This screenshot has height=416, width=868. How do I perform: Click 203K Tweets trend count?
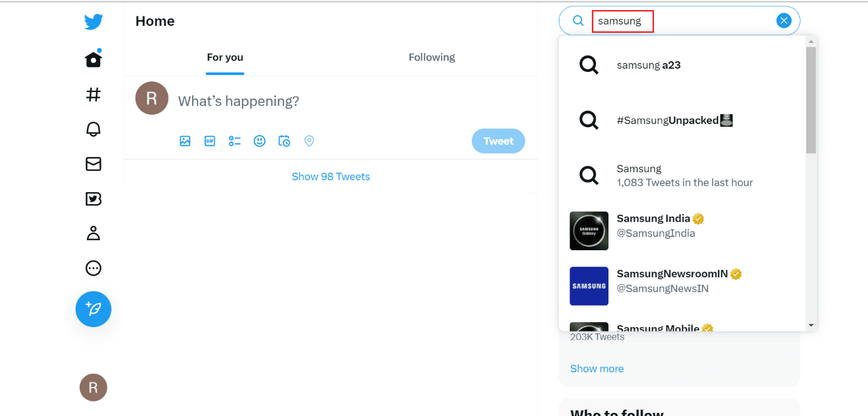[597, 337]
